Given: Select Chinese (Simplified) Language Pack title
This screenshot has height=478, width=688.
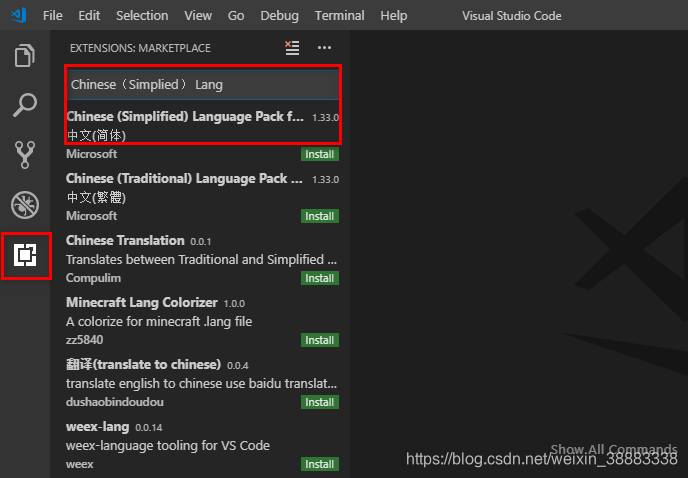Looking at the screenshot, I should [x=185, y=117].
